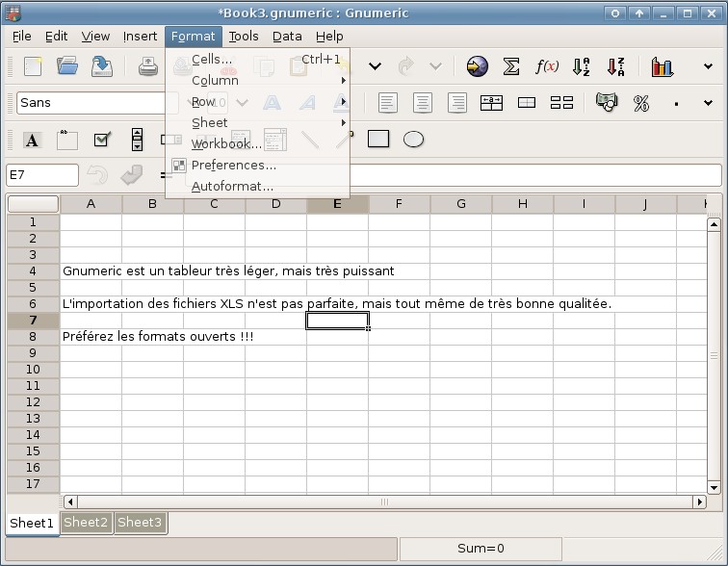Insert a chart icon
This screenshot has width=728, height=566.
(x=663, y=66)
